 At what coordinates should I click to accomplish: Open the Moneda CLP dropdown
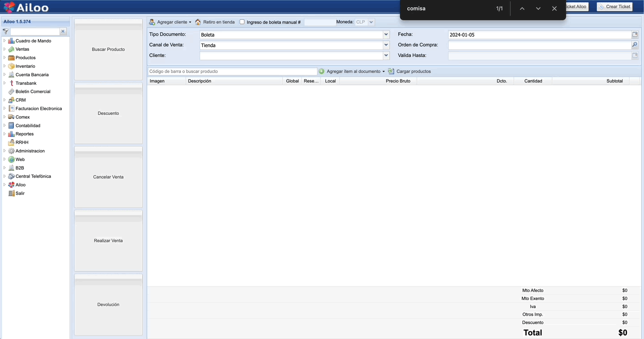point(371,22)
